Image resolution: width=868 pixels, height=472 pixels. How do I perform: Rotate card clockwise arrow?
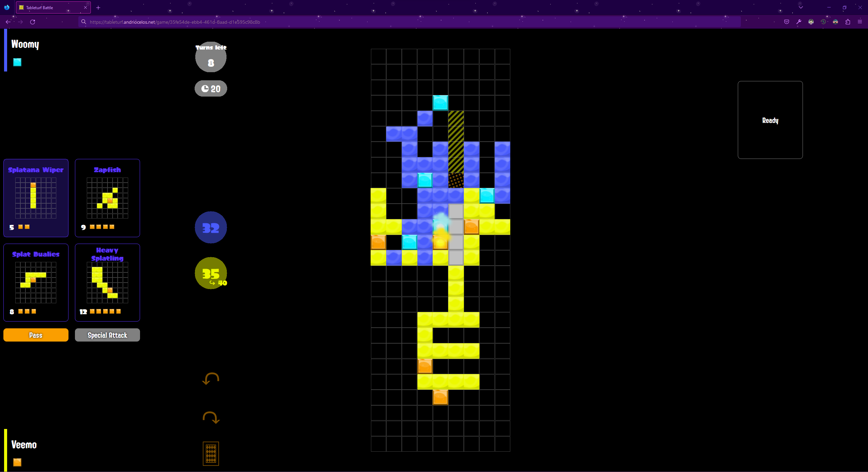[x=211, y=418]
